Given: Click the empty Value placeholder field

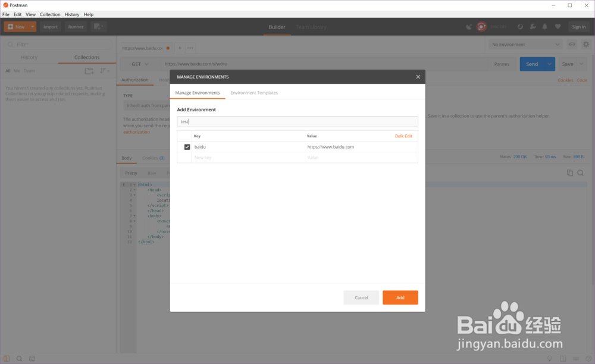Looking at the screenshot, I should [361, 158].
